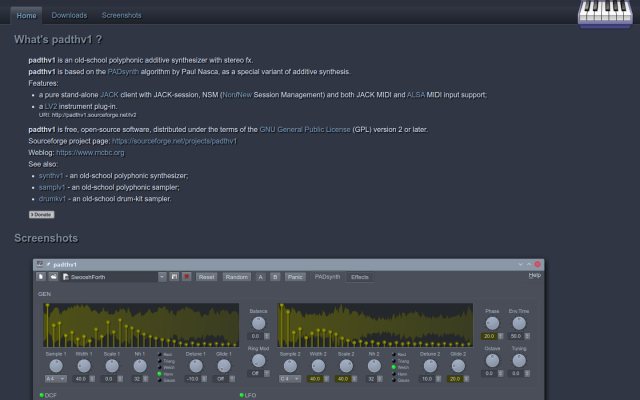Click the piano keyboard logo
Image resolution: width=640 pixels, height=400 pixels.
[605, 13]
